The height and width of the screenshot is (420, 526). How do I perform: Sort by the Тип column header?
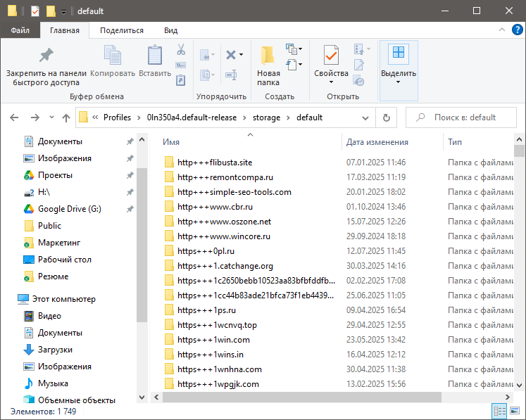click(x=455, y=142)
